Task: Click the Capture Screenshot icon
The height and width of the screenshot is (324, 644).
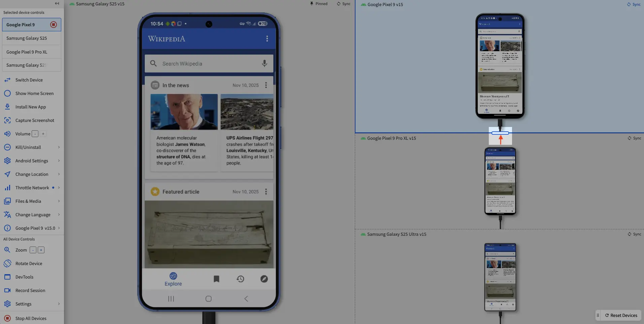Action: [x=7, y=120]
